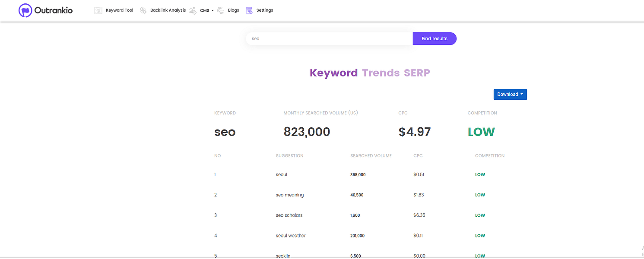Click the Outrankio flag logo icon
This screenshot has width=644, height=259.
pyautogui.click(x=25, y=10)
